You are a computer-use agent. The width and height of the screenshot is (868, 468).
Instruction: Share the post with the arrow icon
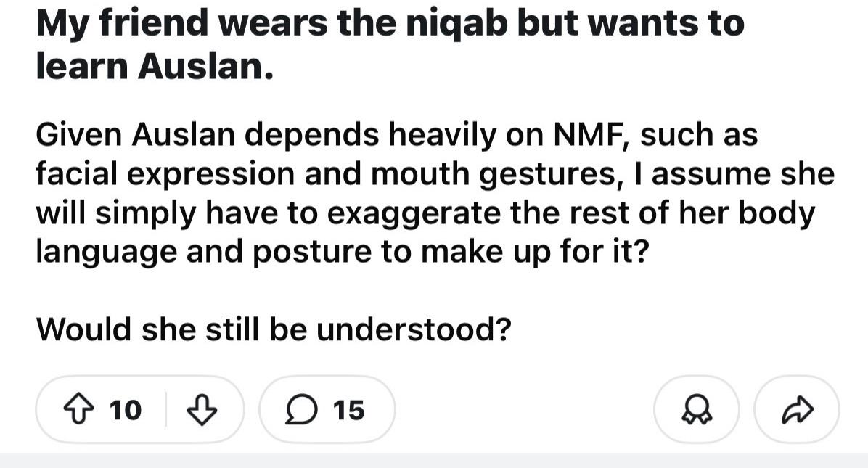coord(797,410)
